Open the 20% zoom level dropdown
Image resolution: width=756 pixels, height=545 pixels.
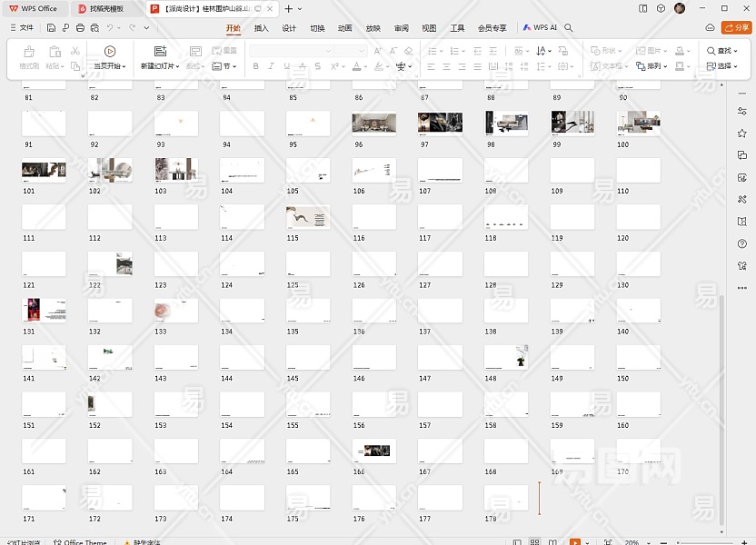(x=633, y=542)
